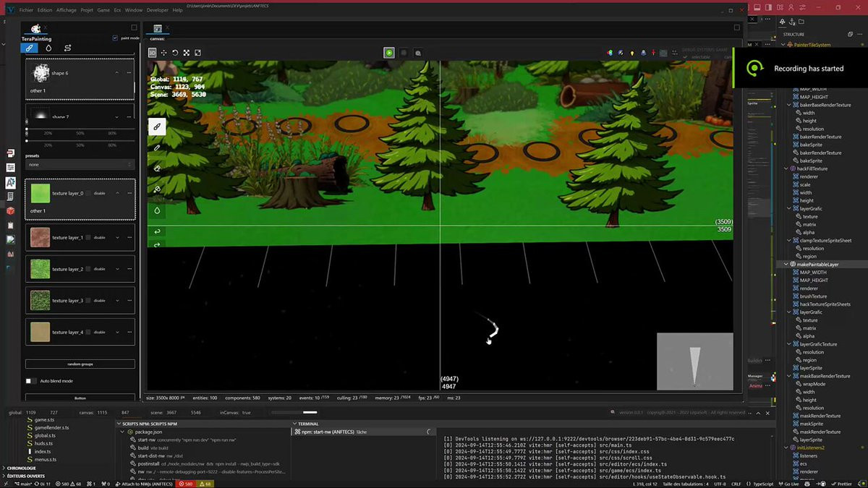
Task: Toggle disable checkbox for texture layer_4
Action: (x=89, y=332)
